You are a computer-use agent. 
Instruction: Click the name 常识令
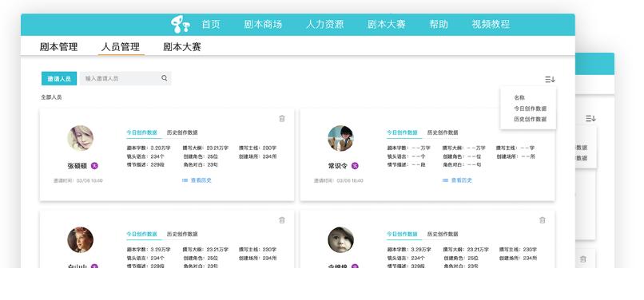click(x=338, y=166)
